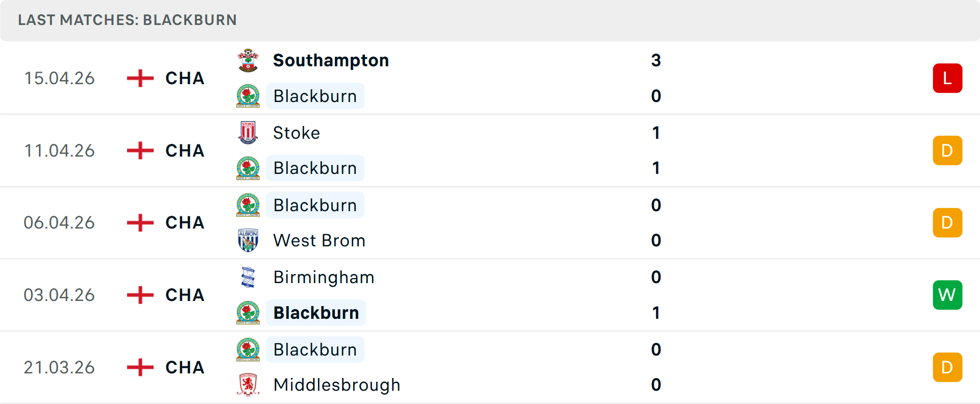Open the Southampton team link
980x404 pixels.
331,61
